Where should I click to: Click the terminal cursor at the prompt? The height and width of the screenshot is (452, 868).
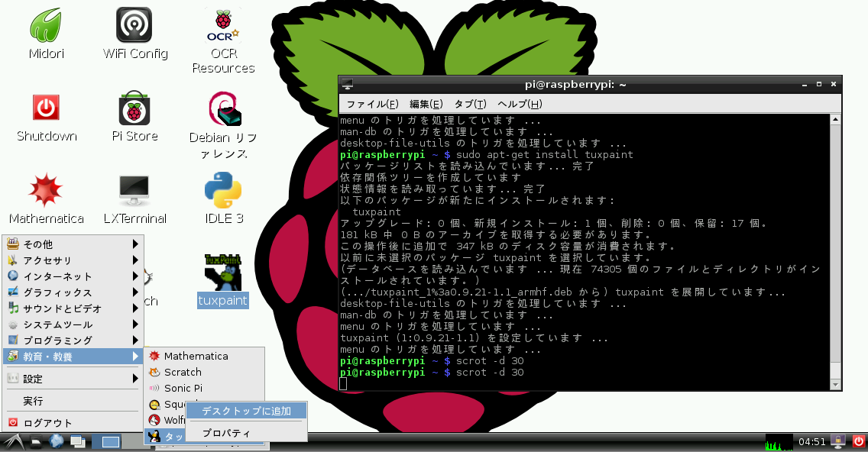343,383
